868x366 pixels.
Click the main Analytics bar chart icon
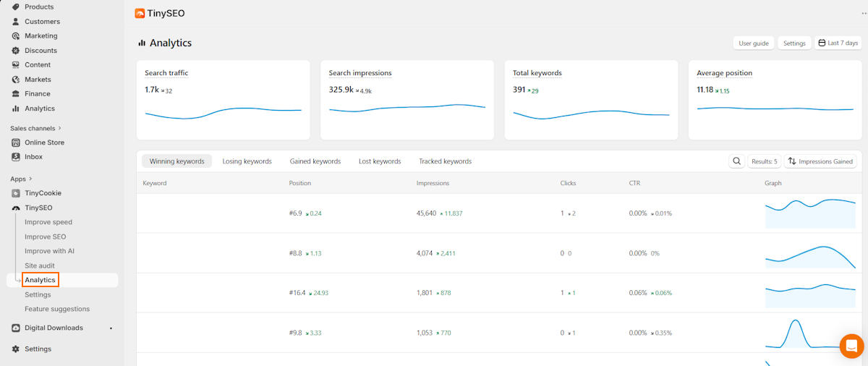[16, 108]
